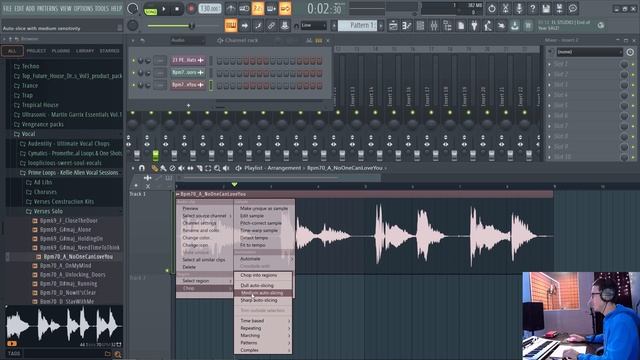Toggle the Slot 1 enable knob in Mixer

(624, 64)
